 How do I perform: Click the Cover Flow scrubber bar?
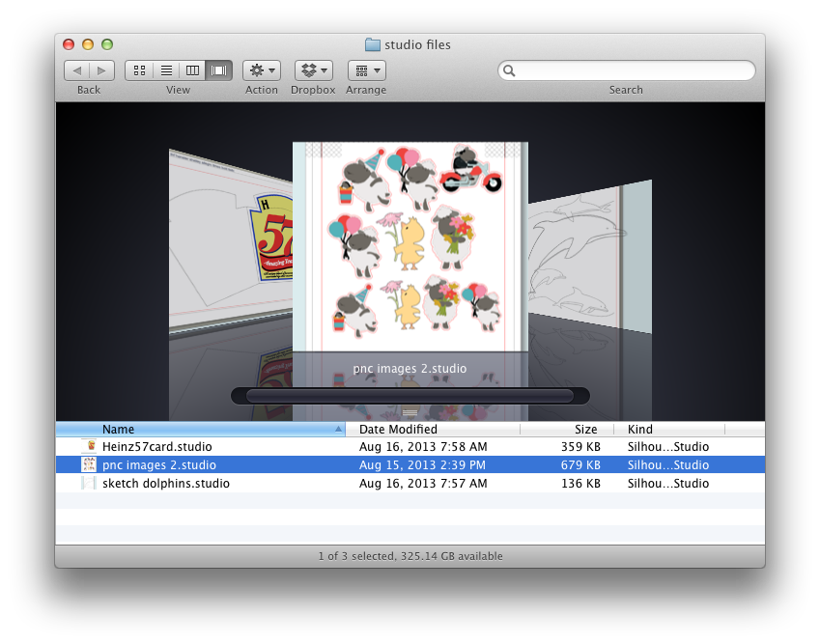coord(410,394)
